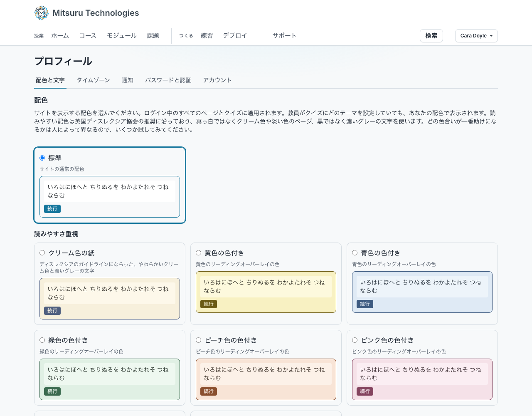Image resolution: width=532 pixels, height=416 pixels.
Task: Go to the デプロイ page
Action: tap(235, 36)
